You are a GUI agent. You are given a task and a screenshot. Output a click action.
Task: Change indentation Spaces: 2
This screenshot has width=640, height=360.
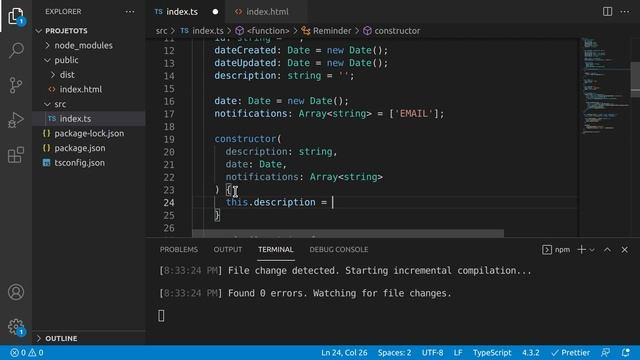(x=394, y=353)
